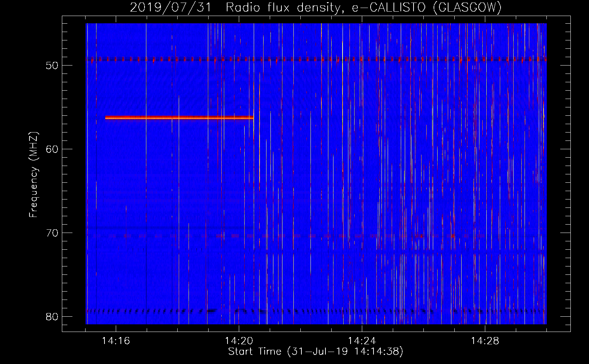Click the 14:20 time tick label
The height and width of the screenshot is (364, 589).
239,341
